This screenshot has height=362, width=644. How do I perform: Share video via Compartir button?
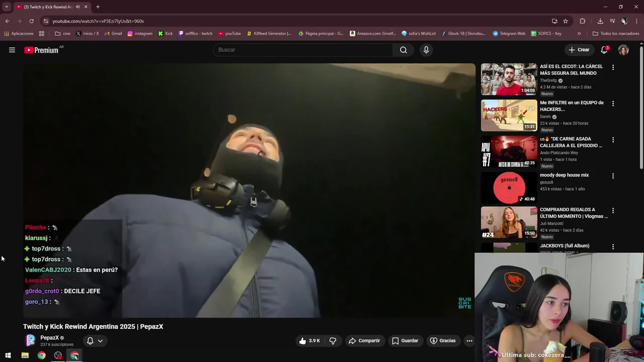(364, 341)
